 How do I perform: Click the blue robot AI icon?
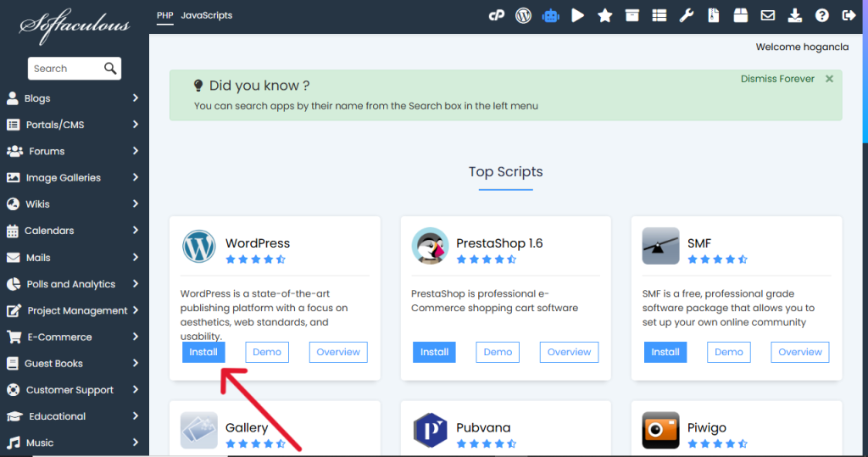tap(550, 15)
